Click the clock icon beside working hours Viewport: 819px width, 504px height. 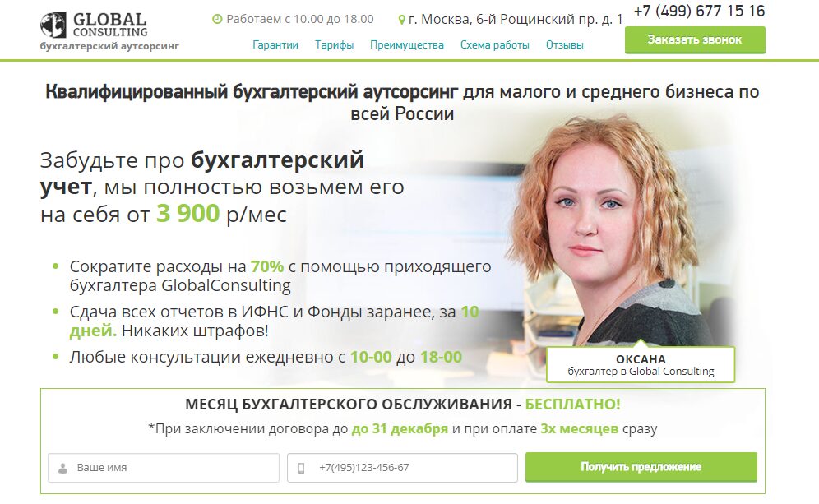tap(217, 20)
